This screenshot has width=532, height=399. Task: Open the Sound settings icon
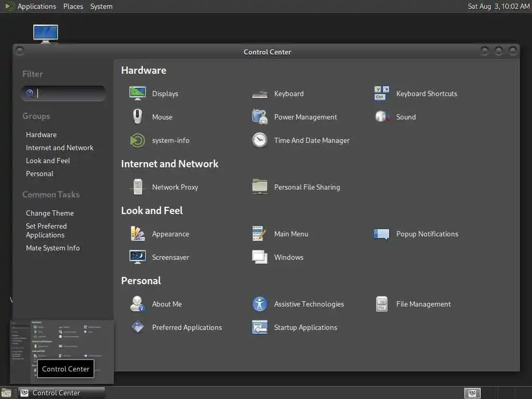coord(382,117)
